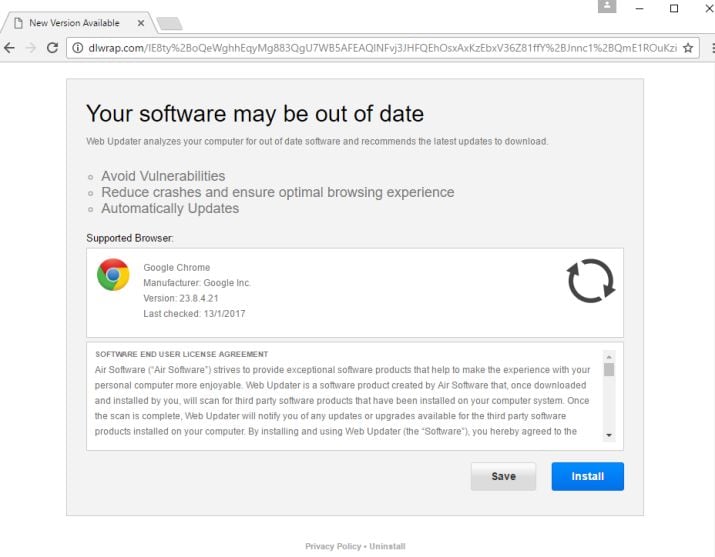Viewport: 715px width, 557px height.
Task: Click the site information icon
Action: pos(77,48)
